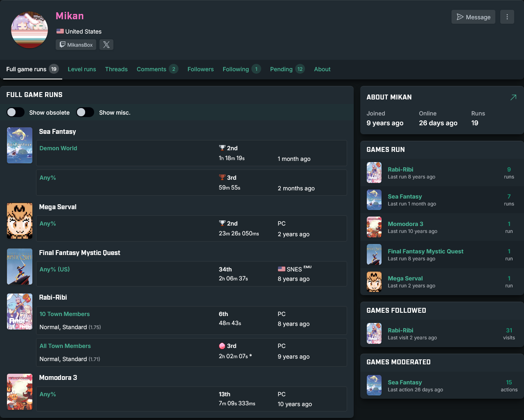Open the X (Twitter) profile link

(106, 45)
